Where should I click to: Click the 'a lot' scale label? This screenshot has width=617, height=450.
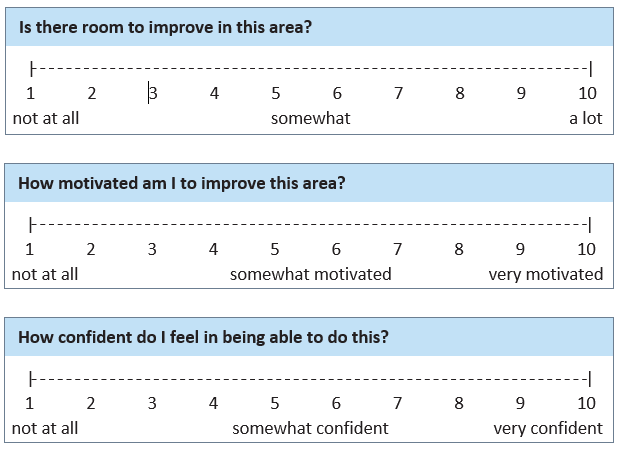pyautogui.click(x=586, y=118)
